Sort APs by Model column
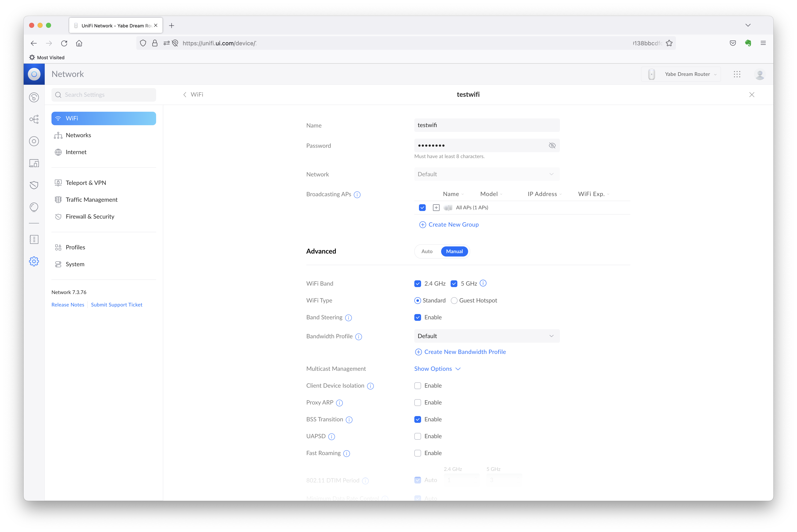This screenshot has width=797, height=532. [491, 194]
